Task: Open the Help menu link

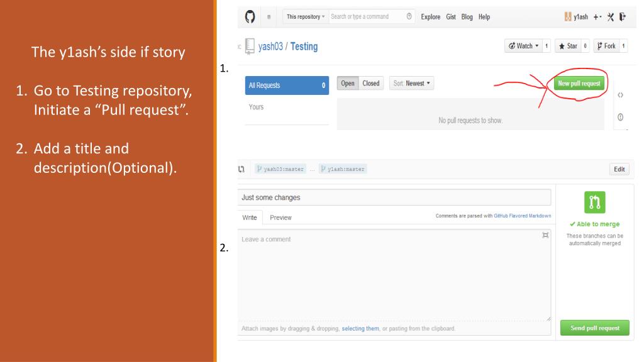Action: click(484, 17)
